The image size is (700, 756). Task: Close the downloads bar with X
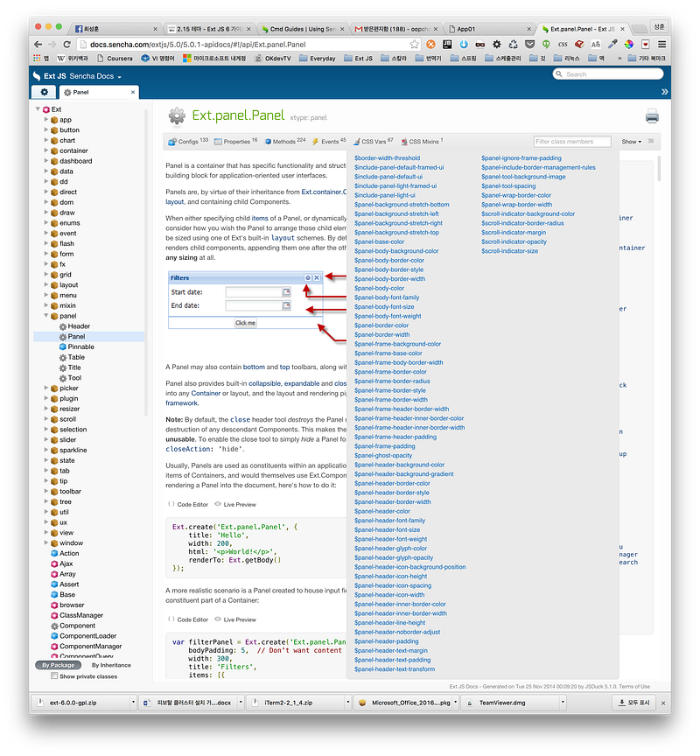click(663, 703)
